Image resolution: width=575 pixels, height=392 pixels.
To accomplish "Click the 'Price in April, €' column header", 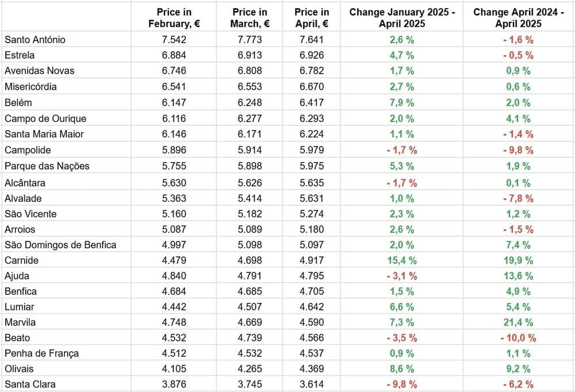I will click(x=311, y=18).
